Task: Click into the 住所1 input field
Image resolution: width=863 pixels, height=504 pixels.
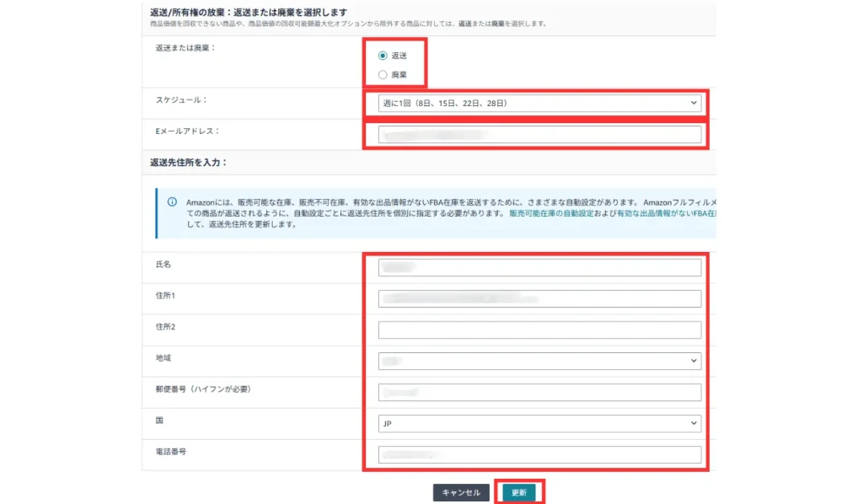Action: coord(539,298)
